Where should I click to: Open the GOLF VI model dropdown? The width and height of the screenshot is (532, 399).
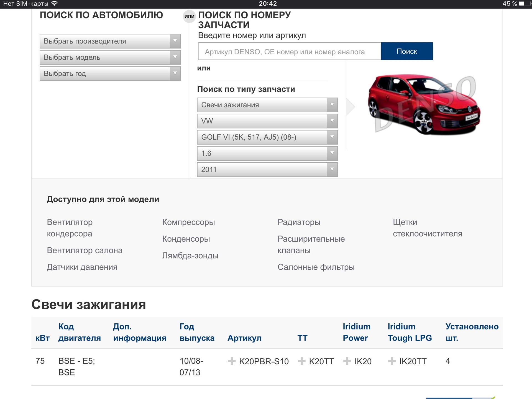pos(267,137)
